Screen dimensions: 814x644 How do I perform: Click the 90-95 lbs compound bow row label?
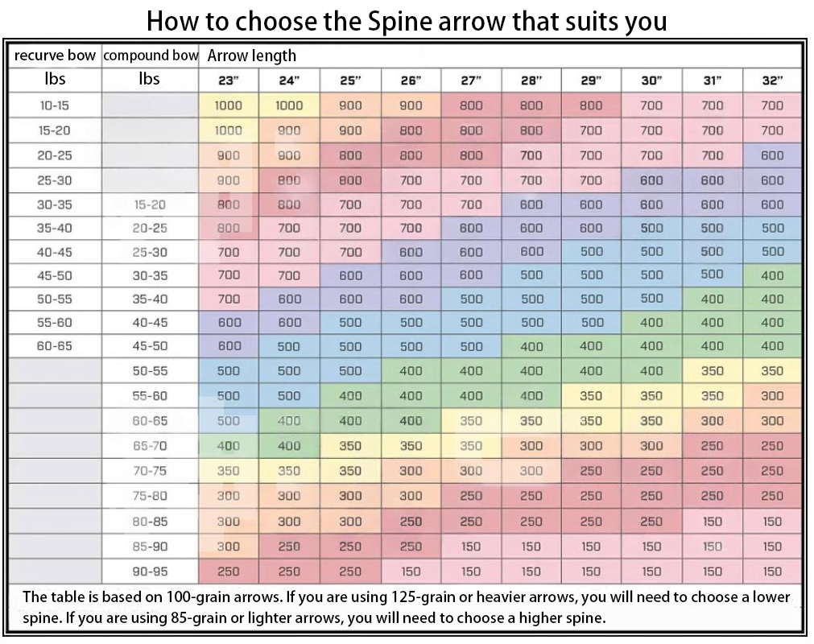pos(150,572)
